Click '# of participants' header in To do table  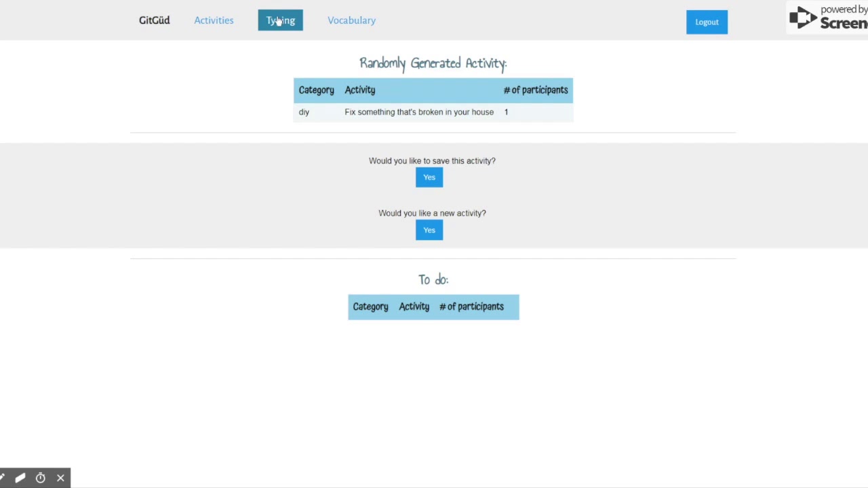pyautogui.click(x=471, y=306)
